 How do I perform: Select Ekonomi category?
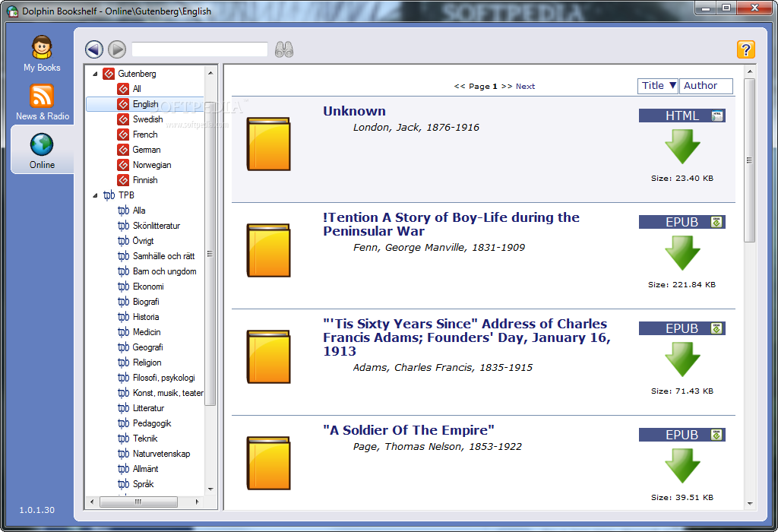[x=148, y=287]
